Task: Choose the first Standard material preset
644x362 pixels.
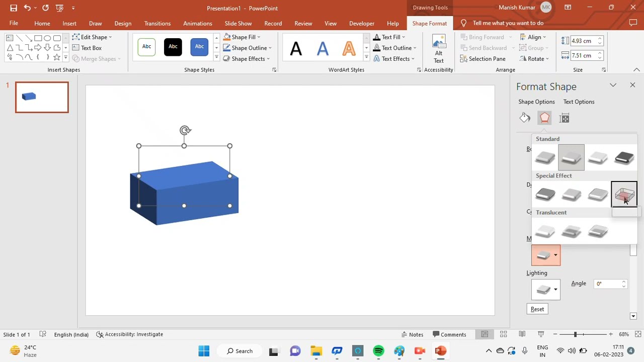Action: tap(545, 158)
